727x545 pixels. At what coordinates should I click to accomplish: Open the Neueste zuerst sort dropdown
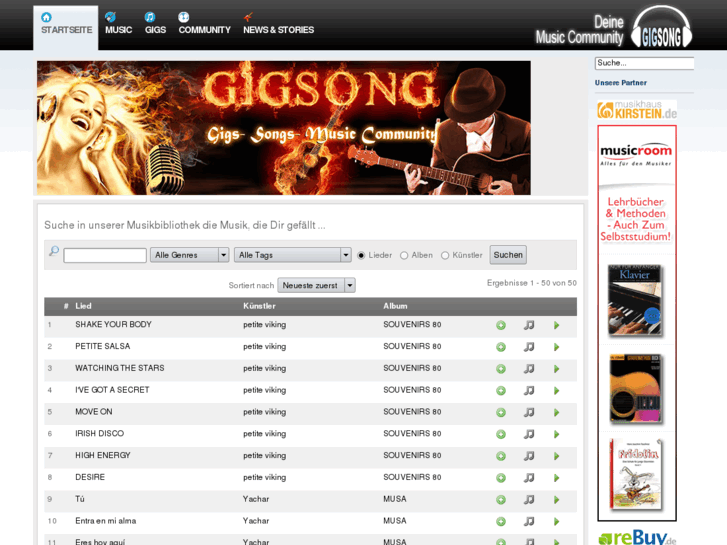317,285
